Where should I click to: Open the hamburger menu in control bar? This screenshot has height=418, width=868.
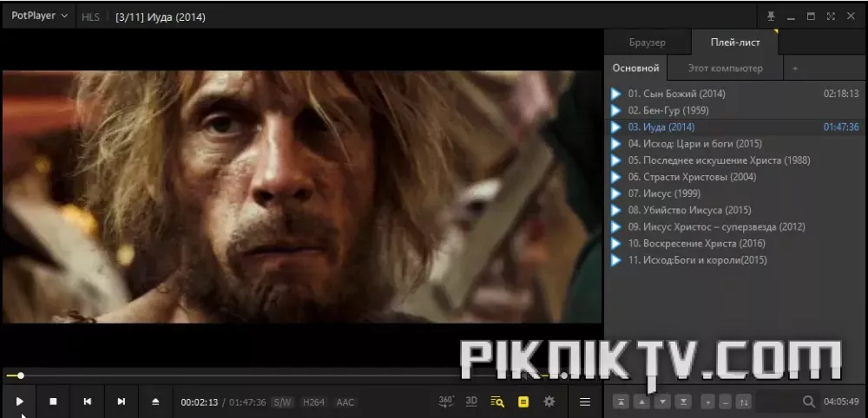point(585,402)
